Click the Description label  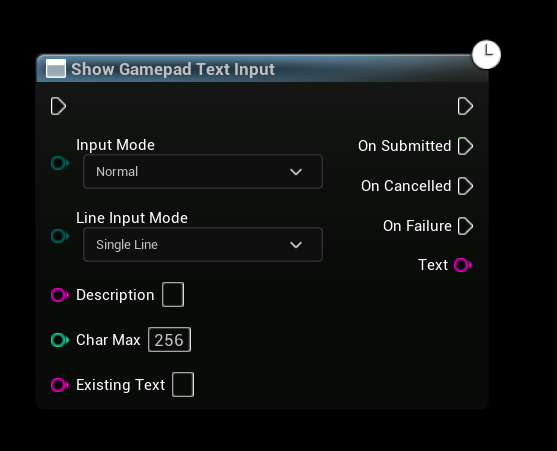[115, 295]
